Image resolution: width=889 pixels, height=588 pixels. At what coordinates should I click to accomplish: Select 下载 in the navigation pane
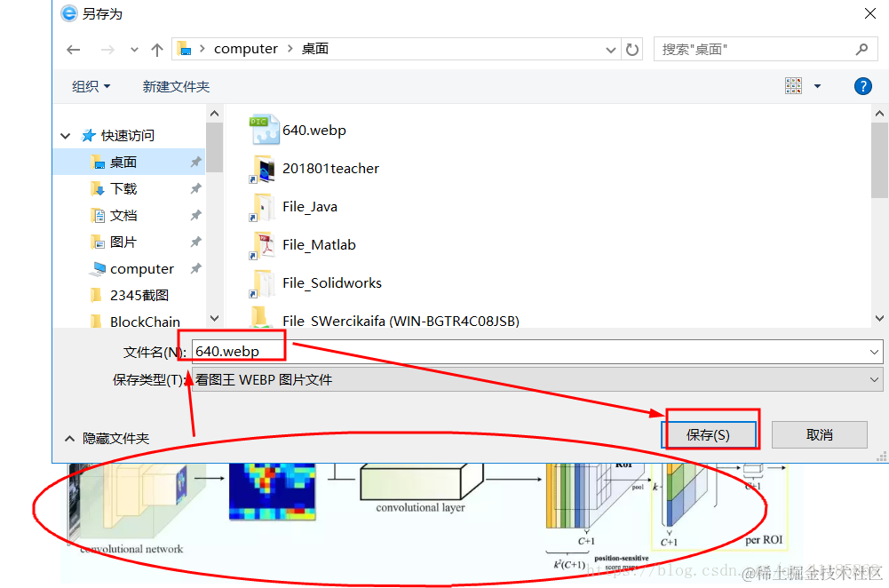click(123, 188)
